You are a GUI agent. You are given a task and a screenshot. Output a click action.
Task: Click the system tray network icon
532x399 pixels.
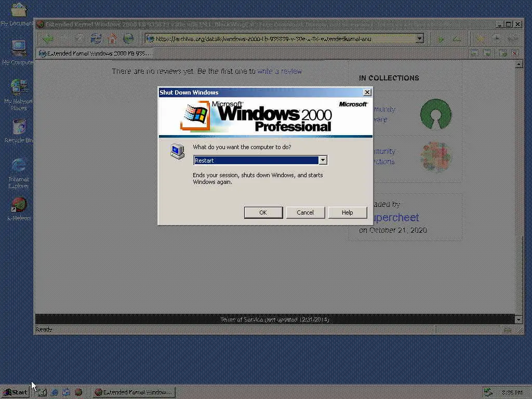tap(488, 392)
